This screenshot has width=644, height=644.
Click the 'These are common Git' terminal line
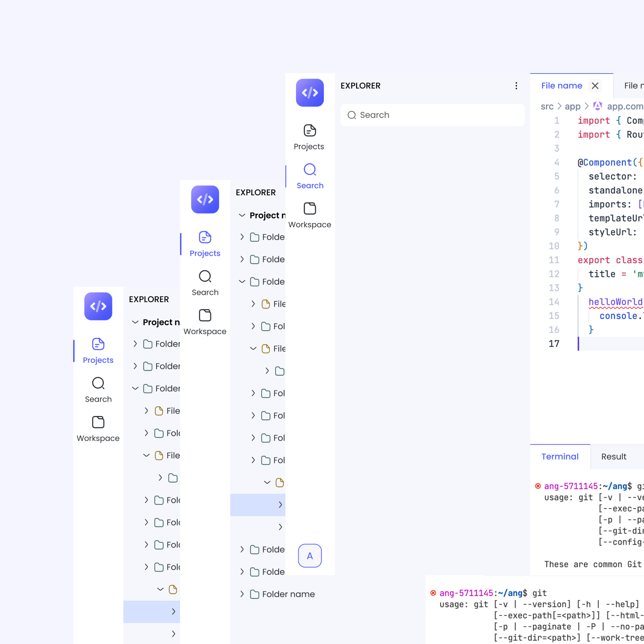(x=593, y=564)
